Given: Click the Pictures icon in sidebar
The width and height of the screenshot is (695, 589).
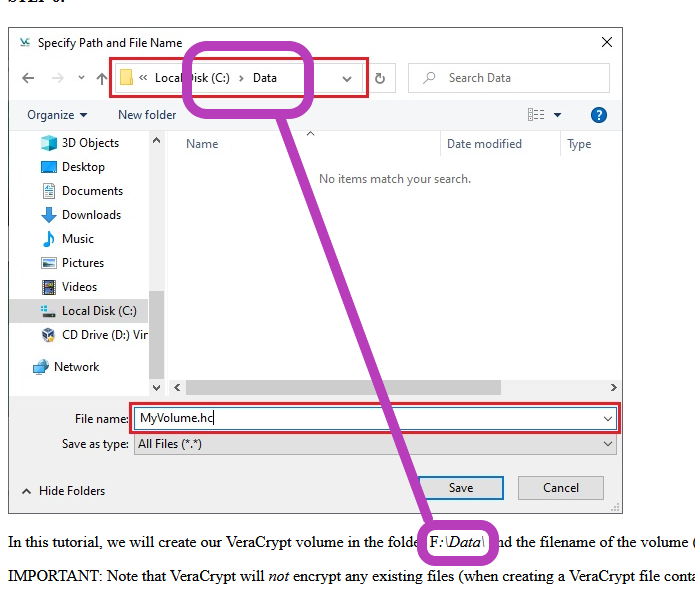Looking at the screenshot, I should (49, 263).
